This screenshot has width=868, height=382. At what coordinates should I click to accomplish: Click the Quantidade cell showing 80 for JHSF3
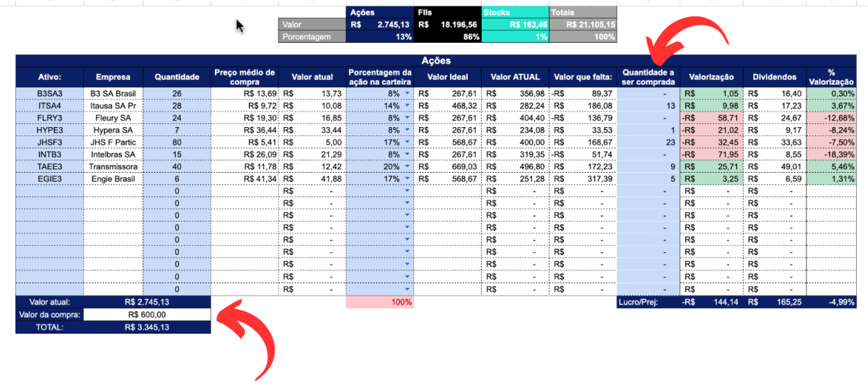(x=177, y=142)
